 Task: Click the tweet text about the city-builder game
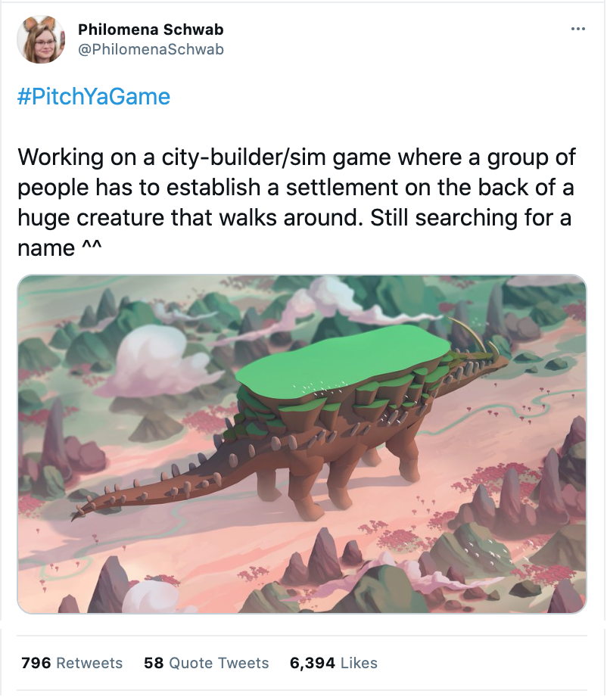297,202
